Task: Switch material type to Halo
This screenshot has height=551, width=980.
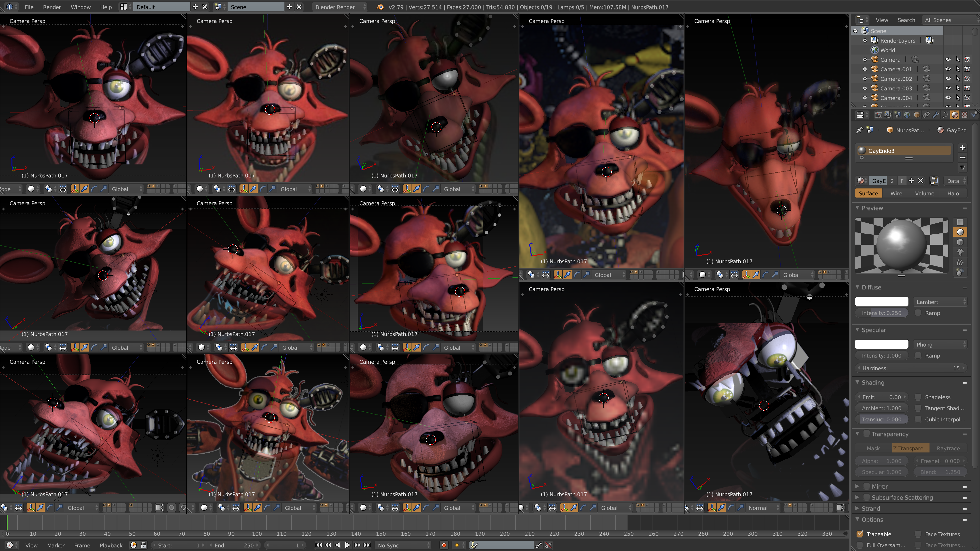Action: coord(953,193)
